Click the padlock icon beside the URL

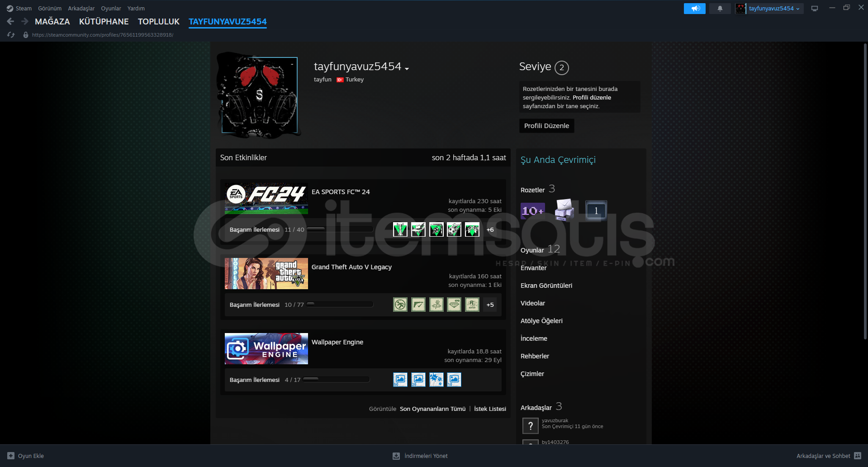(26, 35)
